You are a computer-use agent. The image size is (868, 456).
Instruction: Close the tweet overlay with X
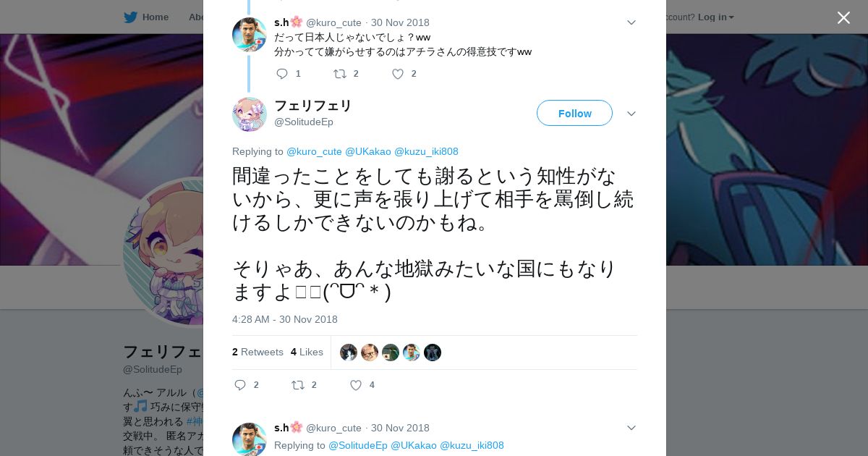point(843,17)
